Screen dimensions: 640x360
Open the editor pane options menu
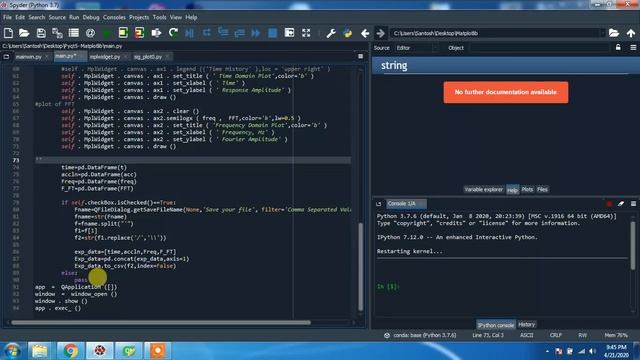pos(360,56)
